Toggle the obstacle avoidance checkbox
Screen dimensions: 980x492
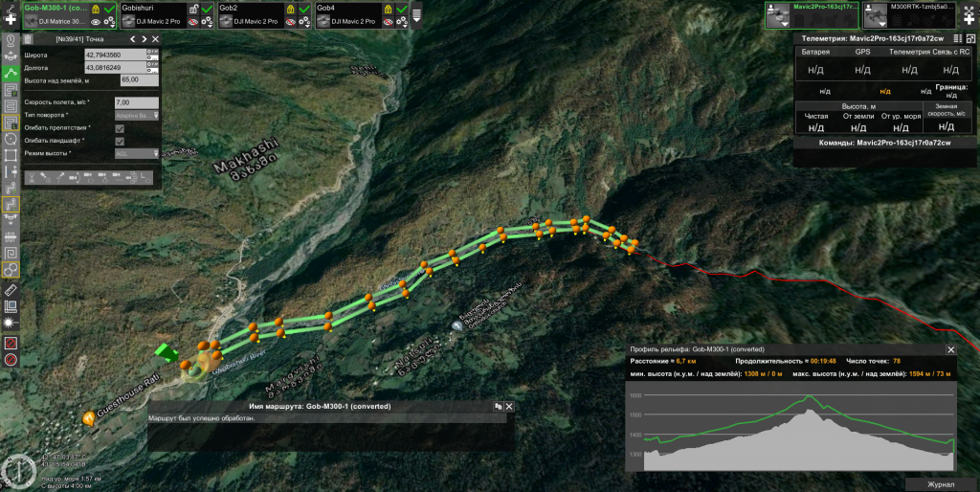[120, 128]
